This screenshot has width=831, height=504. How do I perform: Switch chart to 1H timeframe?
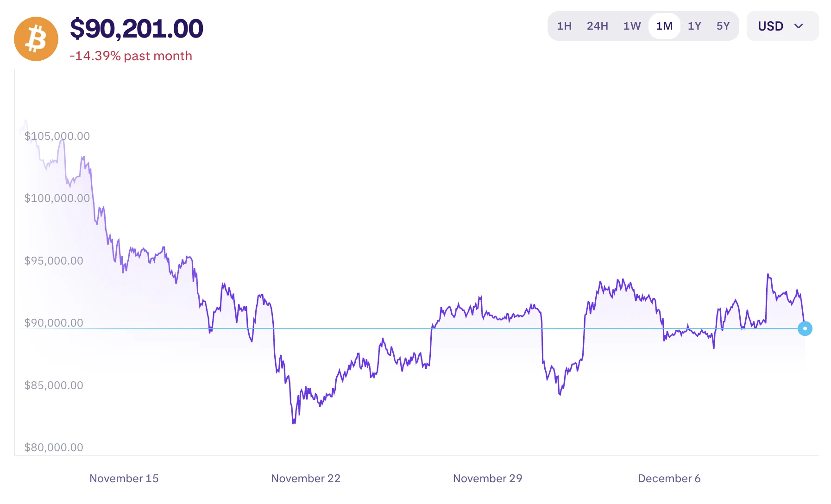tap(564, 26)
